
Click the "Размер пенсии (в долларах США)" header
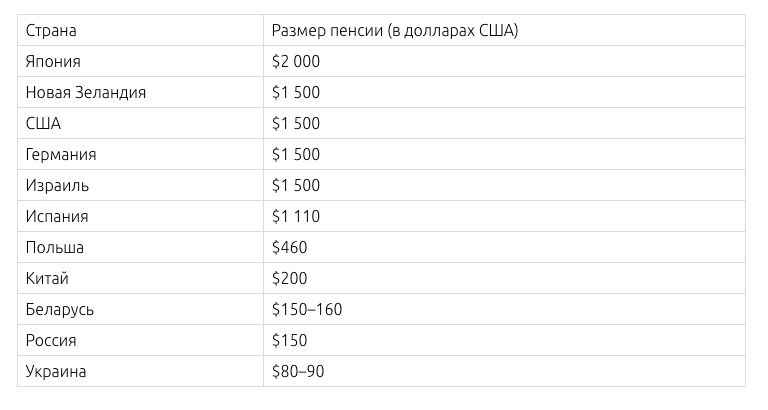(x=394, y=31)
